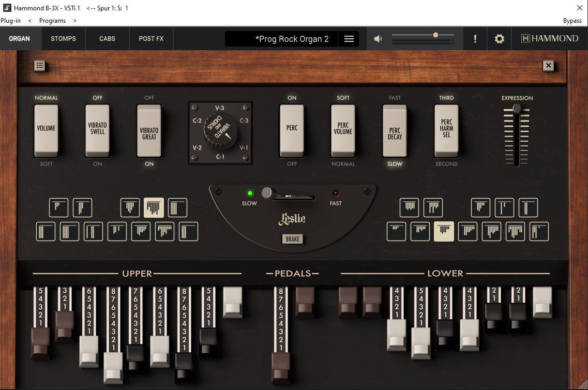
Task: Open the preset hamburger menu
Action: 349,39
